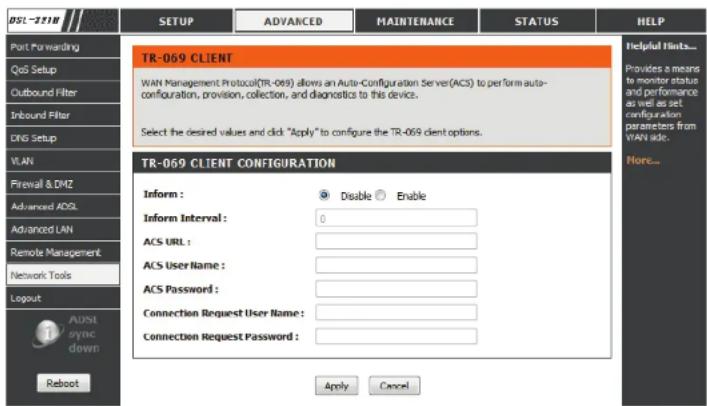Click the Apply button
This screenshot has height=406, width=707.
click(x=336, y=386)
